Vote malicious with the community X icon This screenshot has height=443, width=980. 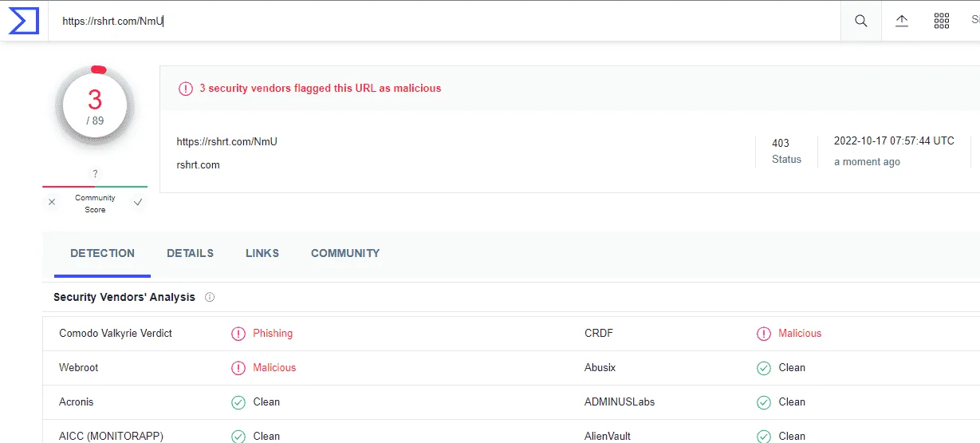point(52,203)
